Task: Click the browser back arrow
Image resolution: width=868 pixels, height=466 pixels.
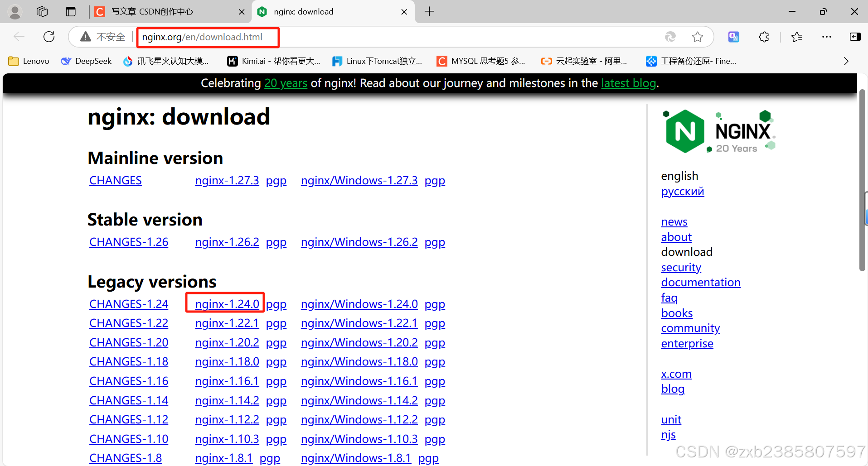Action: (19, 37)
